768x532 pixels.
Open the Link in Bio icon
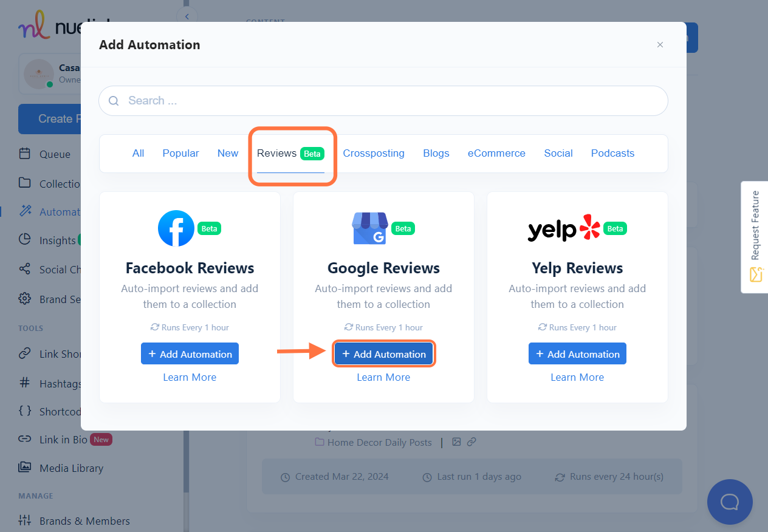click(24, 439)
